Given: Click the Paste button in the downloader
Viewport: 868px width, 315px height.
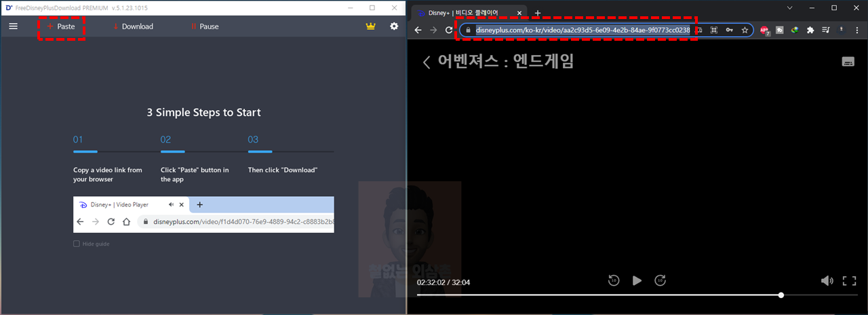Looking at the screenshot, I should [61, 26].
